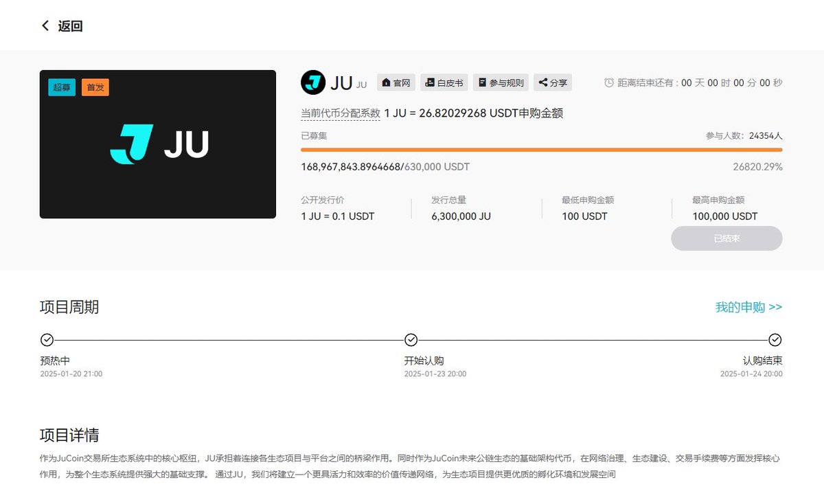The image size is (824, 504).
Task: Click the 官网 website button
Action: pyautogui.click(x=396, y=82)
